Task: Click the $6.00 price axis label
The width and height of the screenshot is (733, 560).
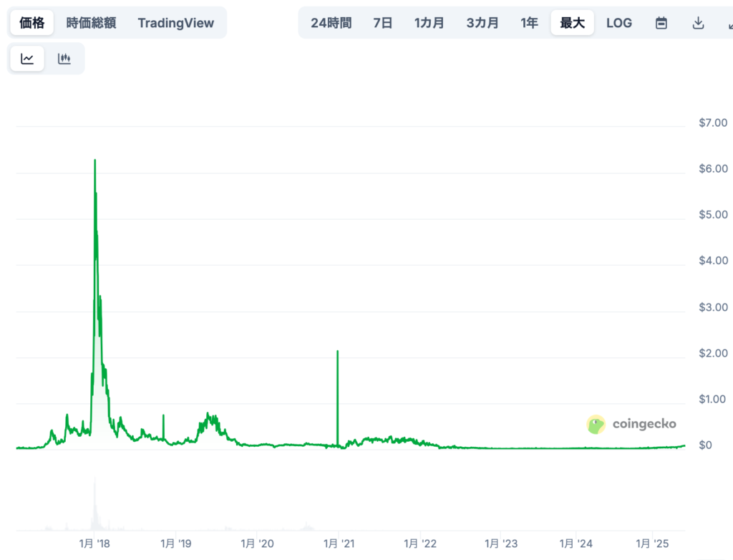Action: pyautogui.click(x=713, y=168)
